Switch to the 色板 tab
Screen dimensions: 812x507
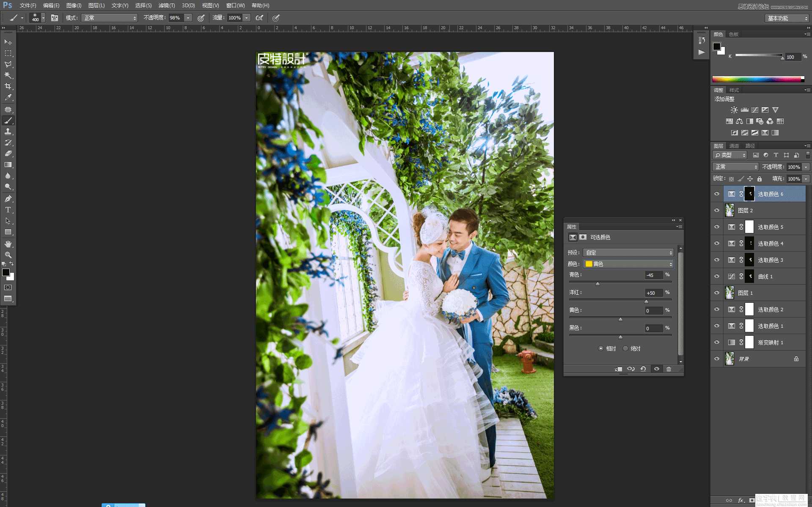pyautogui.click(x=734, y=34)
